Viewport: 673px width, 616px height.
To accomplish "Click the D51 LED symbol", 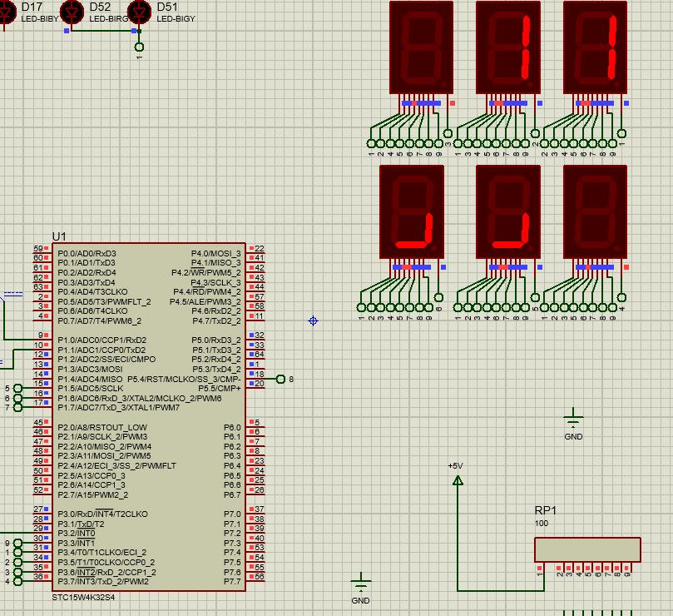I will 140,12.
